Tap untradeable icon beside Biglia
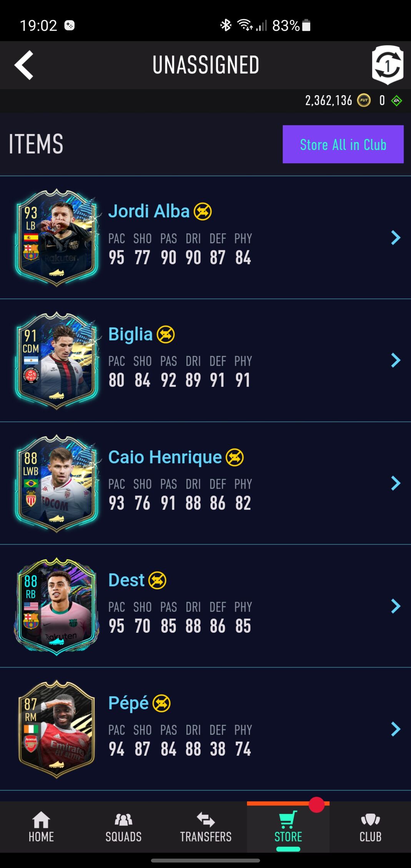This screenshot has height=868, width=411. click(166, 334)
